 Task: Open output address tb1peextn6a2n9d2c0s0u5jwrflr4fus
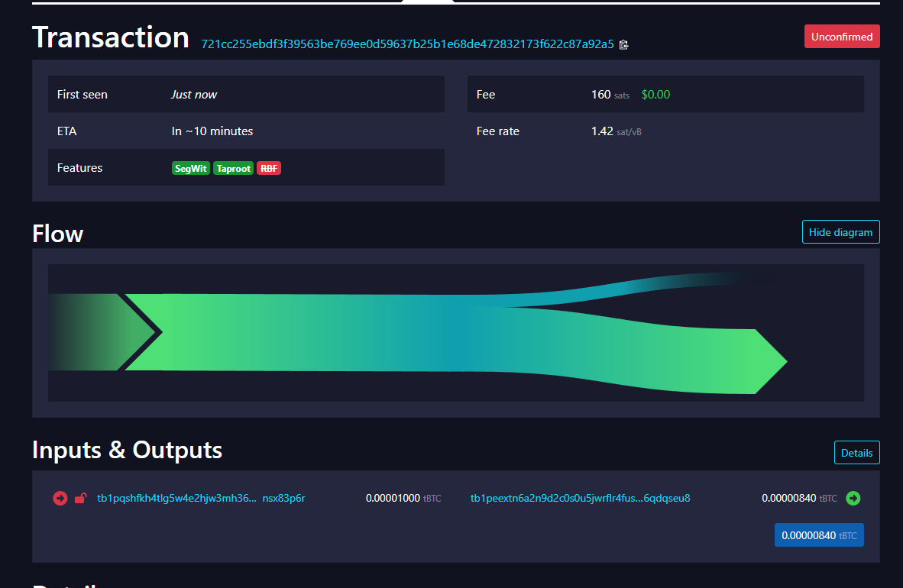click(581, 498)
